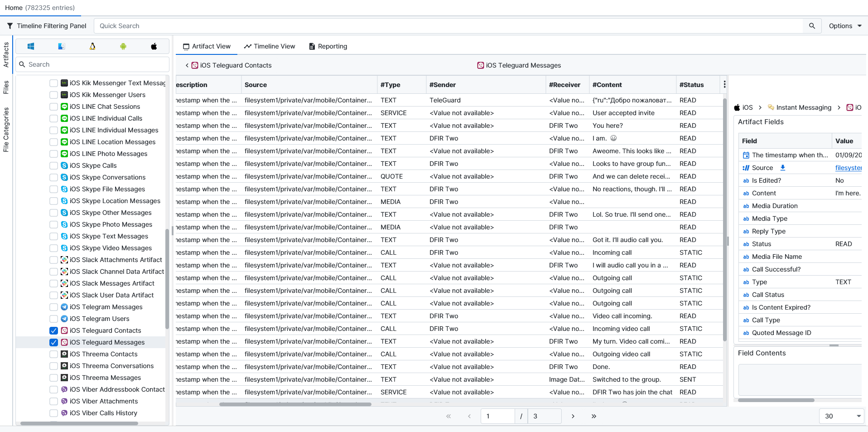Image resolution: width=868 pixels, height=432 pixels.
Task: Click the iOS Teleguard Contacts header icon
Action: click(195, 65)
